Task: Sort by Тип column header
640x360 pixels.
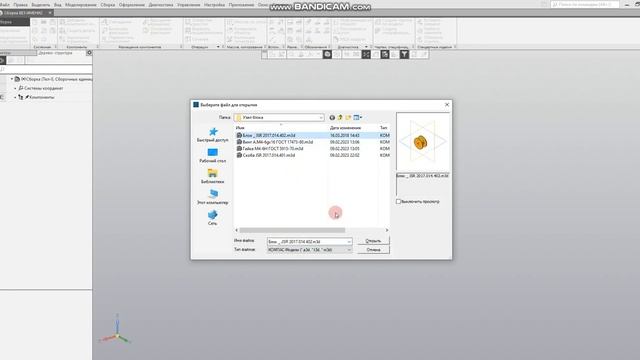Action: pos(384,128)
